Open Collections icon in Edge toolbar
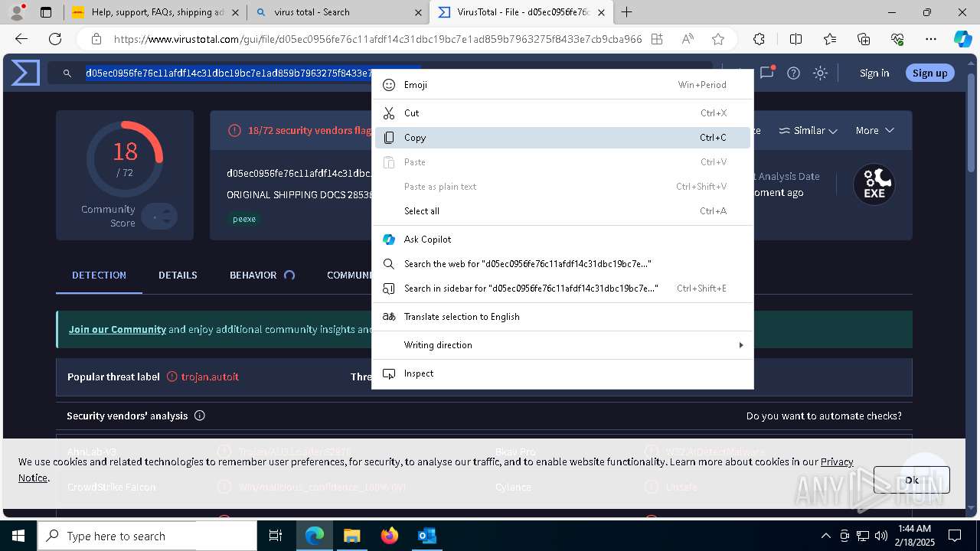This screenshot has height=551, width=980. [x=864, y=39]
